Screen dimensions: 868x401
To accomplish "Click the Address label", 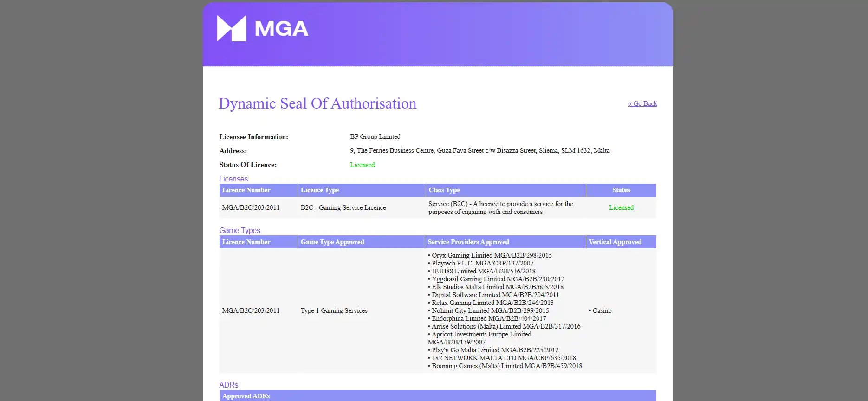I will 233,151.
